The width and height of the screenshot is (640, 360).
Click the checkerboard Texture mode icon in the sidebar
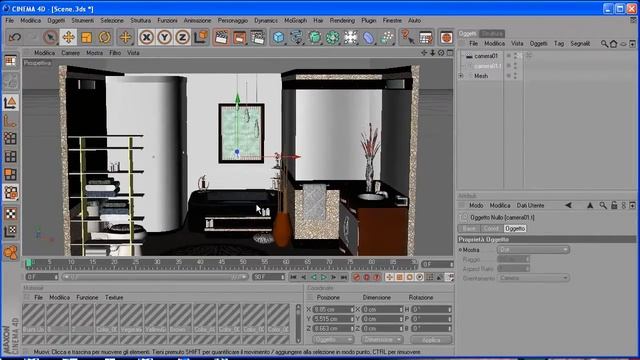pos(10,213)
